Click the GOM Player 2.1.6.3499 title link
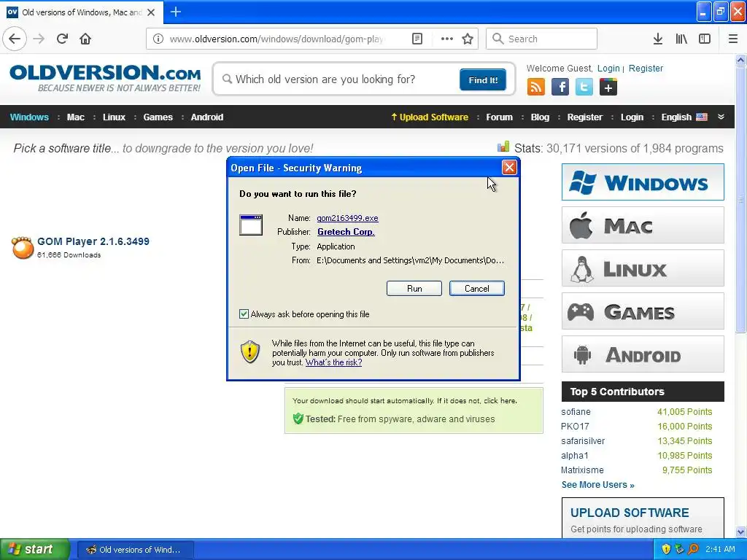The width and height of the screenshot is (747, 560). (93, 241)
